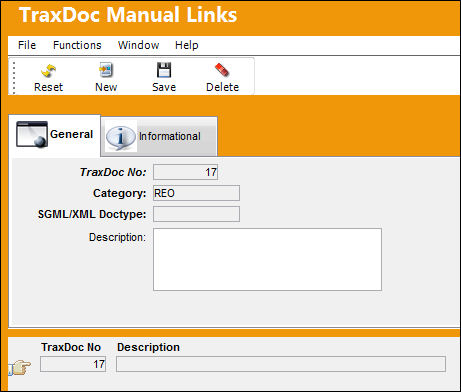
Task: Click the Reset toolbar icon
Action: coord(48,70)
